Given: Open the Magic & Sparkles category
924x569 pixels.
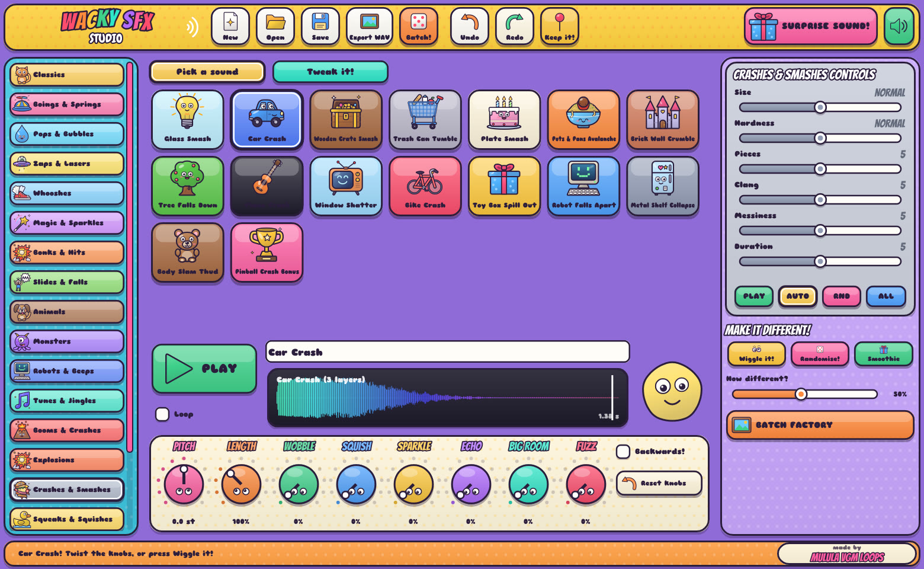Looking at the screenshot, I should click(x=67, y=223).
